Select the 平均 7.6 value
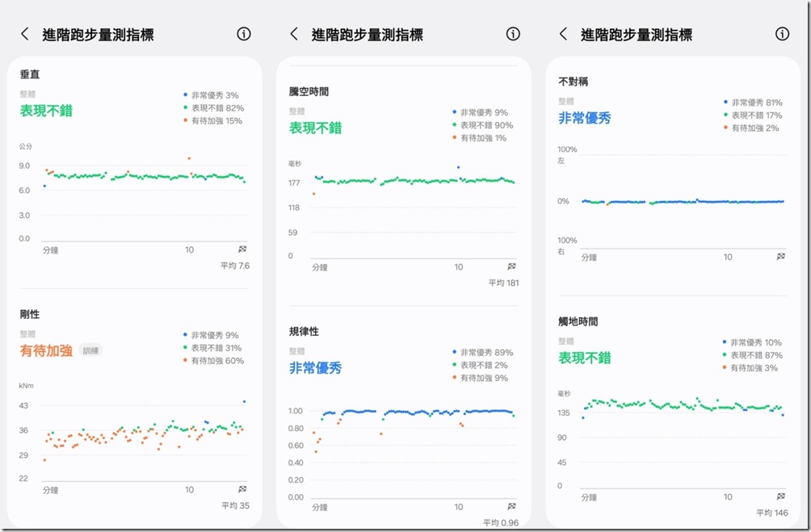Viewport: 811px width, 532px height. click(235, 266)
